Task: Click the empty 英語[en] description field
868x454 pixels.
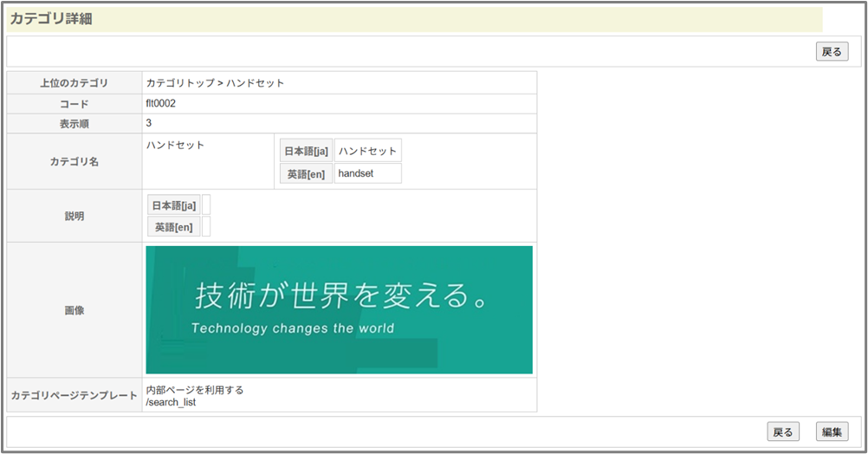Action: [x=206, y=227]
